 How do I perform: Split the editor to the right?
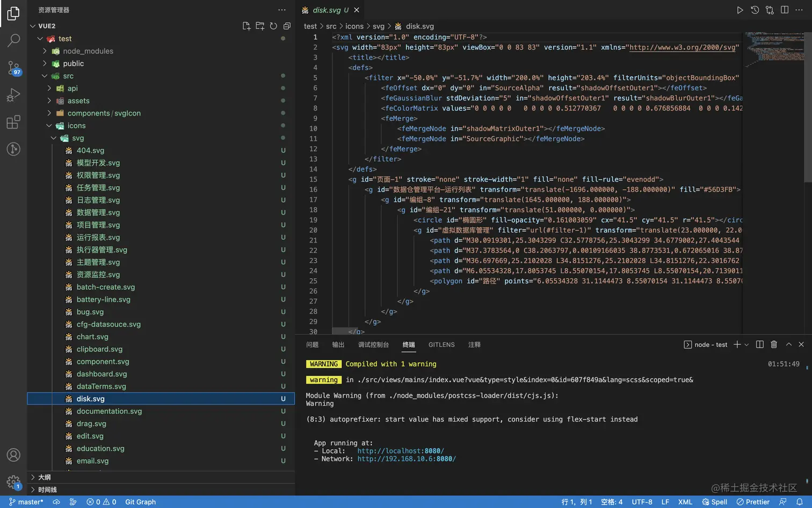[x=785, y=10]
